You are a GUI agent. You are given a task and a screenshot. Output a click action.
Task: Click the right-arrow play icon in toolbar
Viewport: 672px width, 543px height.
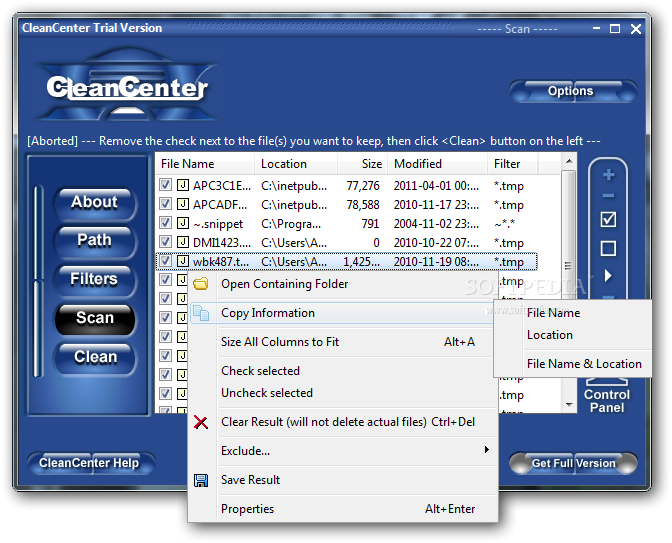tap(608, 276)
